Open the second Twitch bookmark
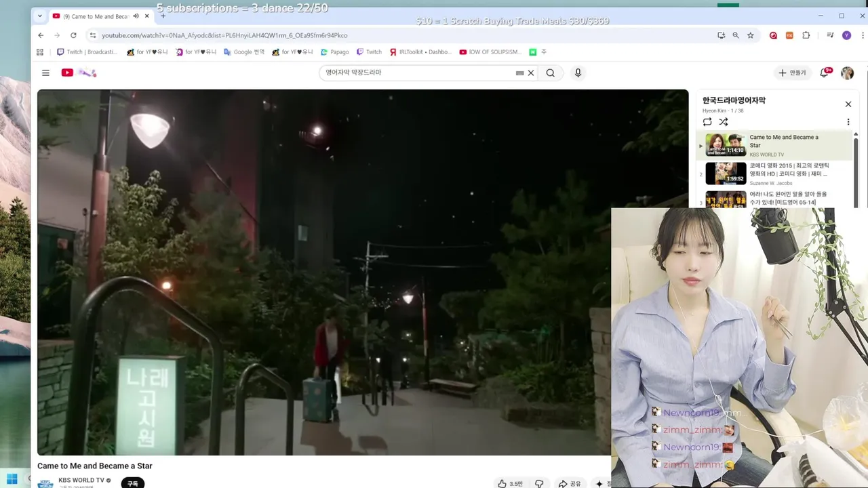868x488 pixels. coord(369,52)
